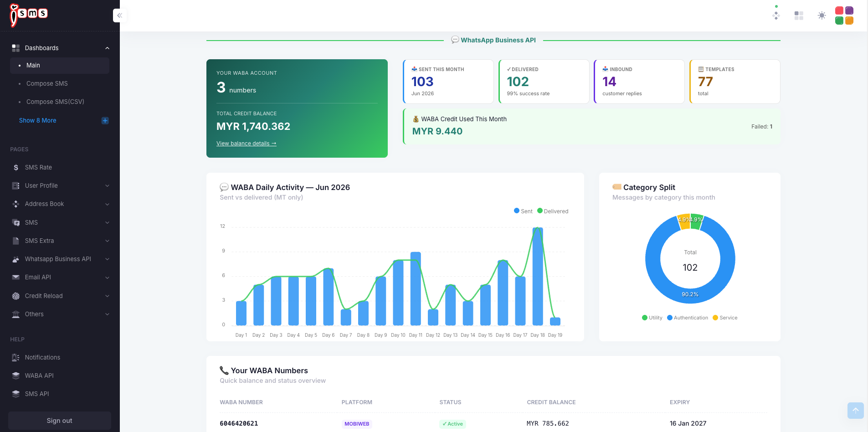Expand the Others menu chevron
Viewport: 868px width, 432px height.
click(108, 314)
